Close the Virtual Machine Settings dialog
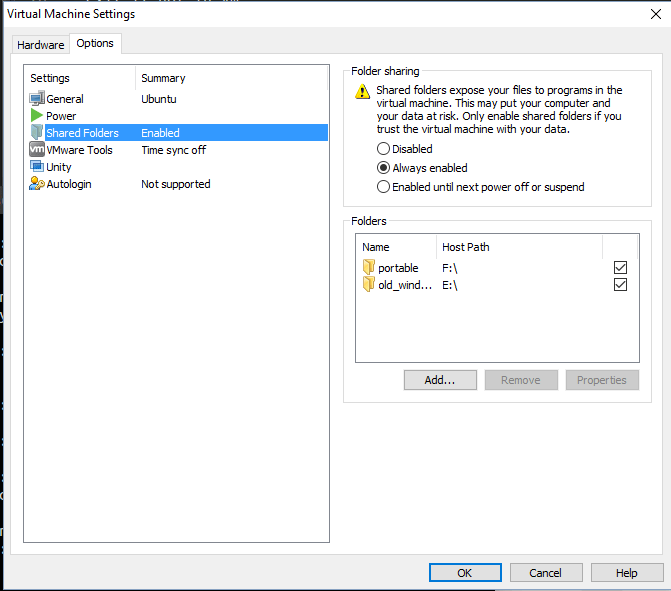Screen dimensions: 671x591 coord(656,14)
